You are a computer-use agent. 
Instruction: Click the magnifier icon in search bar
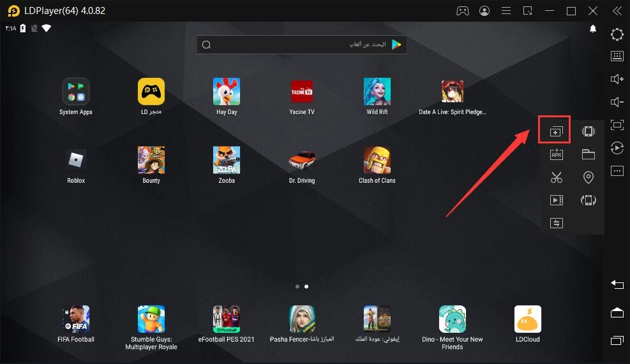(x=207, y=45)
